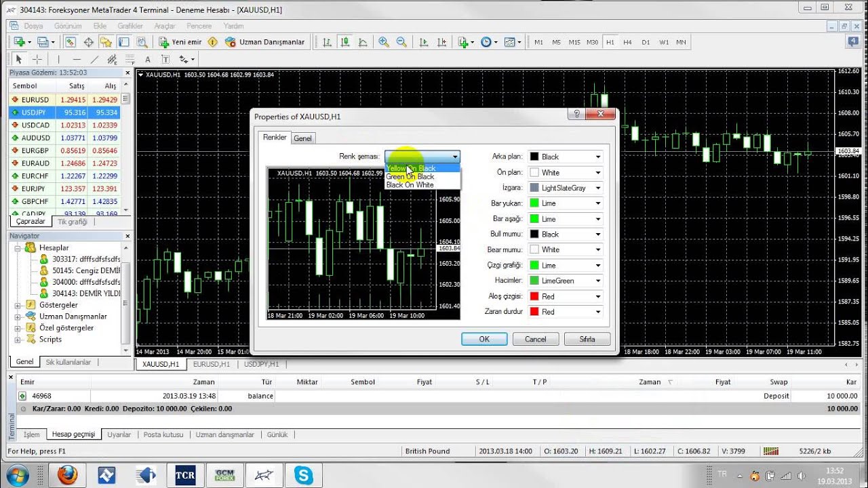The width and height of the screenshot is (868, 488).
Task: Select the text label 'T' tool
Action: click(165, 60)
